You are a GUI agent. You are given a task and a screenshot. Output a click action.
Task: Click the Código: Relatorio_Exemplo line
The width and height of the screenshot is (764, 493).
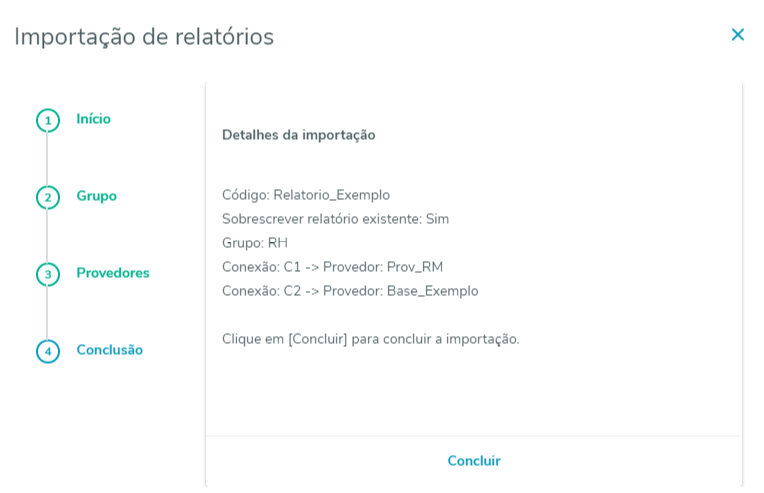click(x=306, y=195)
